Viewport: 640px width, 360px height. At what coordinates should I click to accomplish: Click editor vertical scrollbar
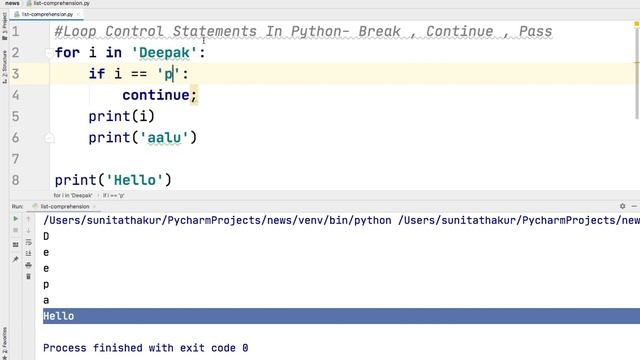pos(636,73)
